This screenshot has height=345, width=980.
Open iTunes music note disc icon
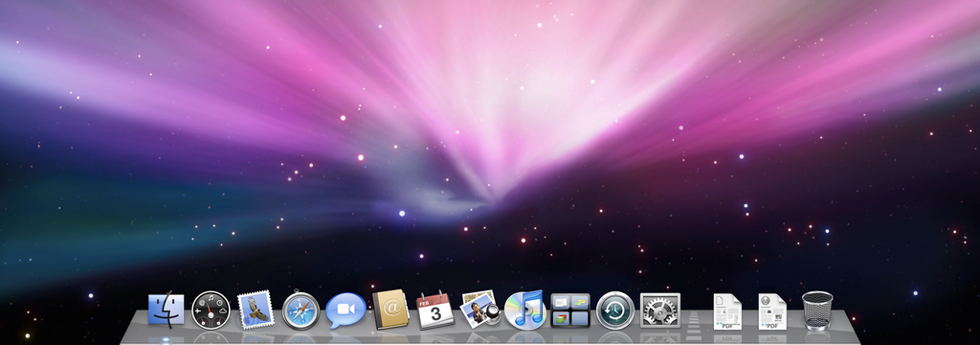click(x=525, y=310)
